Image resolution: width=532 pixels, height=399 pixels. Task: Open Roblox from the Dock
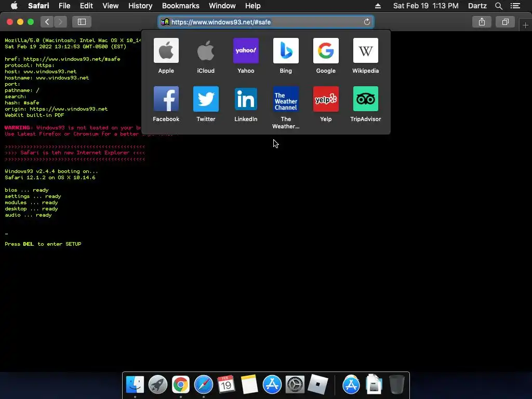tap(317, 384)
